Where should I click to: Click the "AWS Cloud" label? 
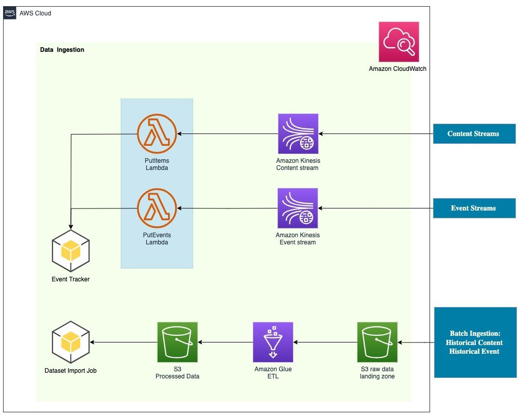pyautogui.click(x=35, y=13)
